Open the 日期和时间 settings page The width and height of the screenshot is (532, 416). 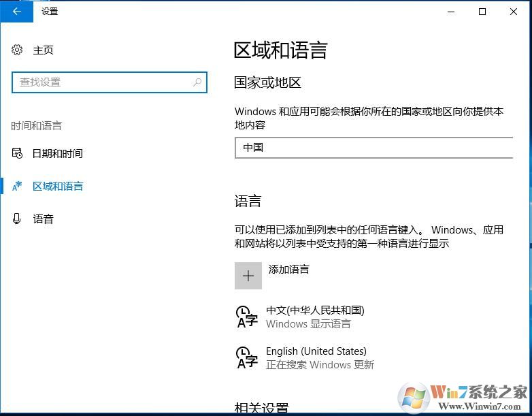coord(58,153)
